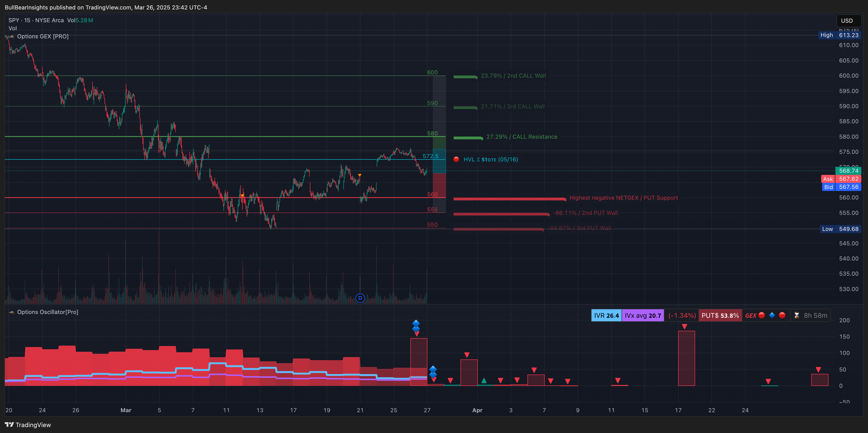Click the green CALL Resistance bar
Screen dimensions: 868x433
(x=468, y=138)
